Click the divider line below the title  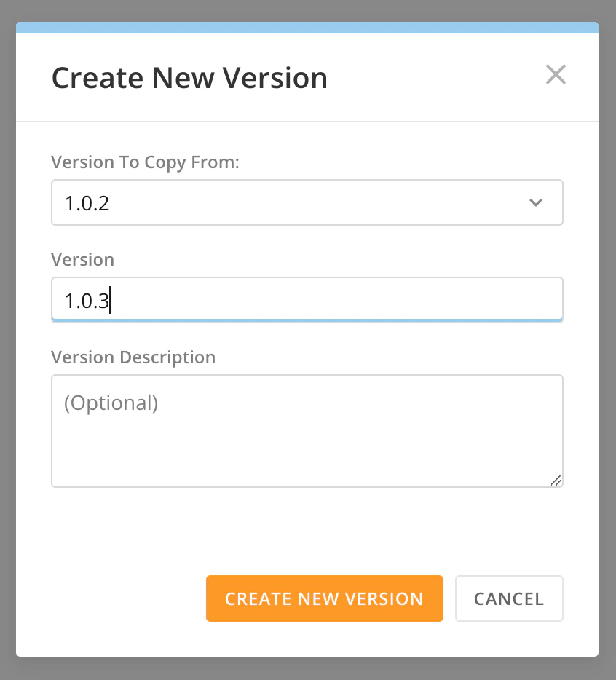pyautogui.click(x=307, y=122)
